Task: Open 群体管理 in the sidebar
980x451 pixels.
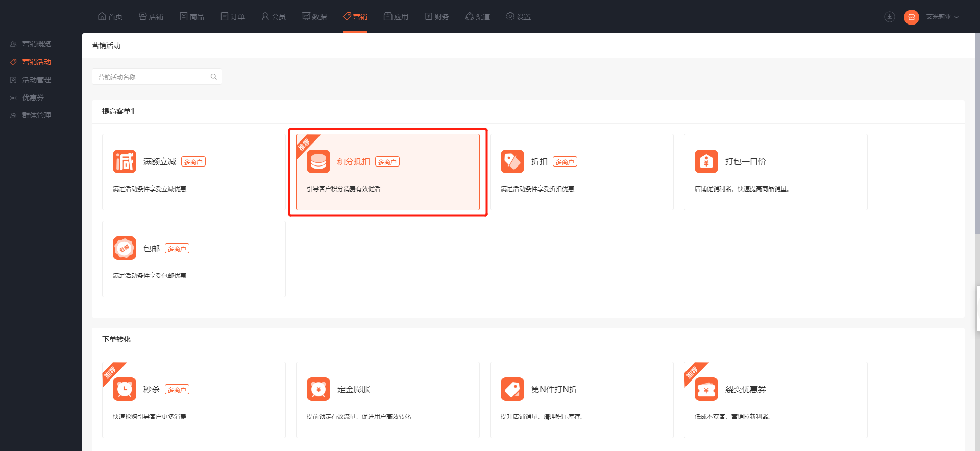Action: [x=37, y=115]
